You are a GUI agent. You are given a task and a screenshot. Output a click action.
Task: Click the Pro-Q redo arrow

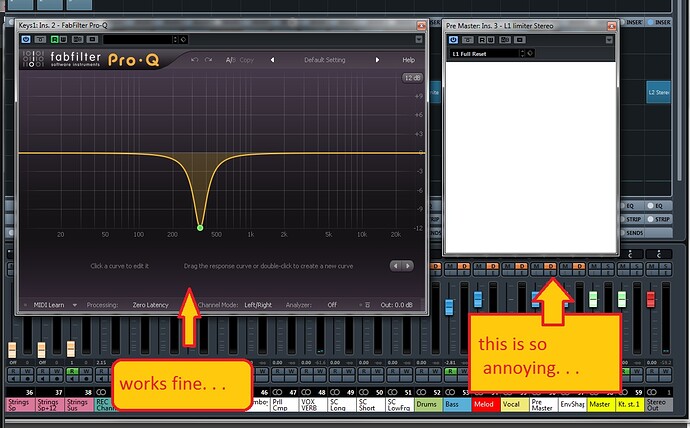(x=209, y=60)
